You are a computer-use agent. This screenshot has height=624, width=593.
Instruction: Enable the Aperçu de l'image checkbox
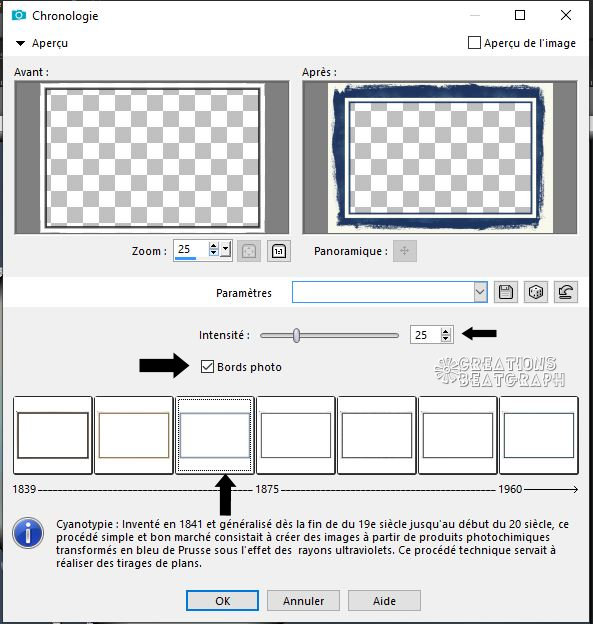(474, 43)
